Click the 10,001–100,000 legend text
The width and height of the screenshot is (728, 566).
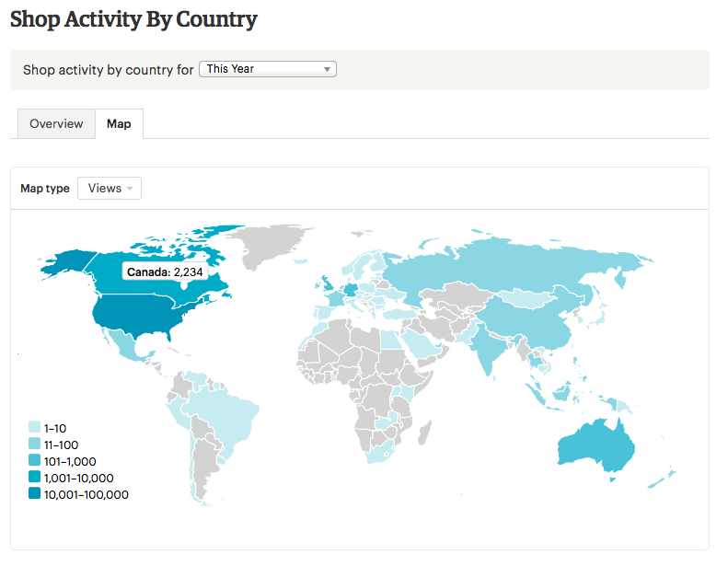pyautogui.click(x=87, y=494)
